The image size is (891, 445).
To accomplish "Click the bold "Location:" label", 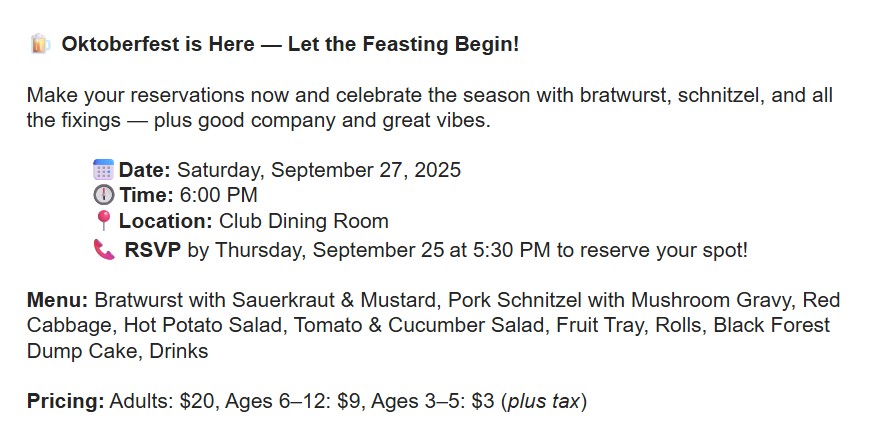I will pos(165,222).
